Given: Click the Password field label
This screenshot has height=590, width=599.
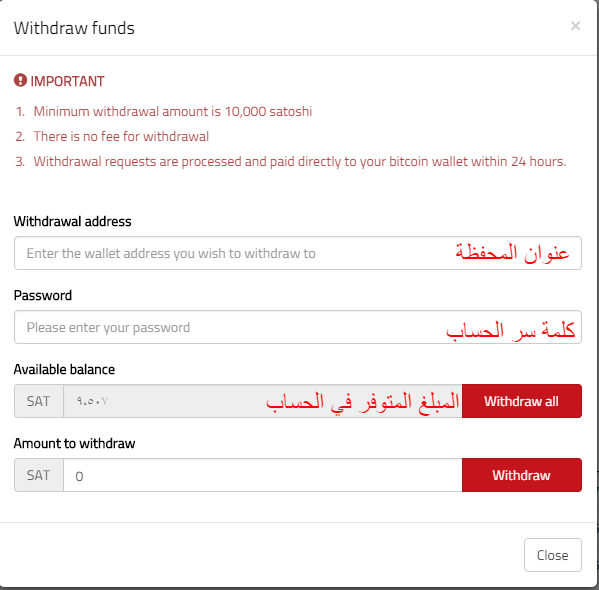Looking at the screenshot, I should click(x=43, y=295).
